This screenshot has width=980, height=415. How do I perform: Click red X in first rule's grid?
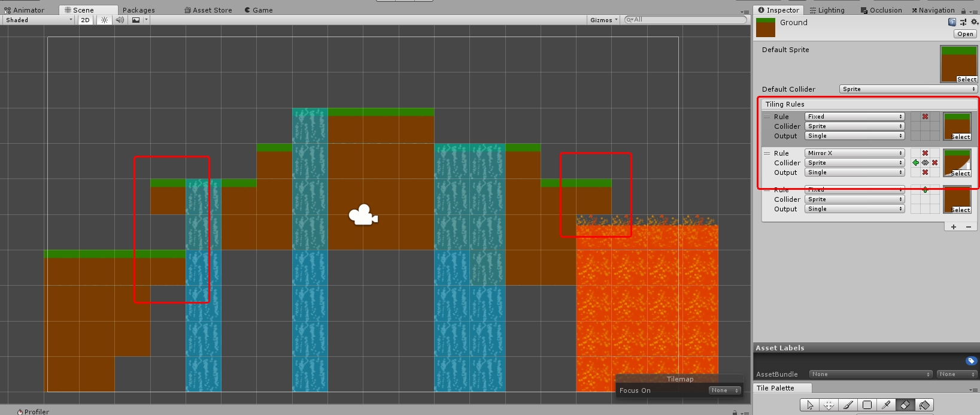(x=925, y=117)
